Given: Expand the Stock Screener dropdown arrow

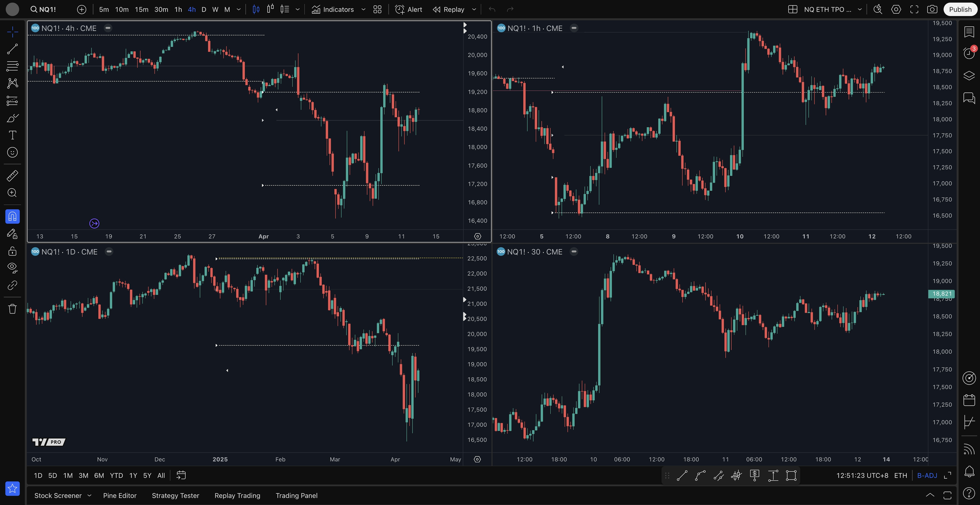Looking at the screenshot, I should click(89, 496).
